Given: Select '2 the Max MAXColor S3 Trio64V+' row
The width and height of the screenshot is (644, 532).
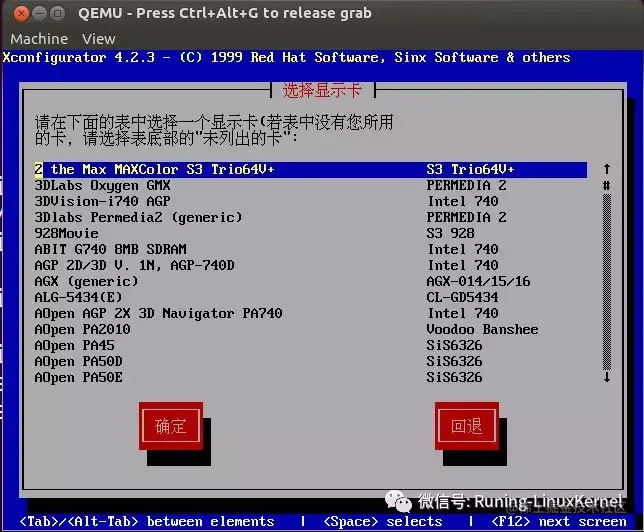Looking at the screenshot, I should (310, 169).
